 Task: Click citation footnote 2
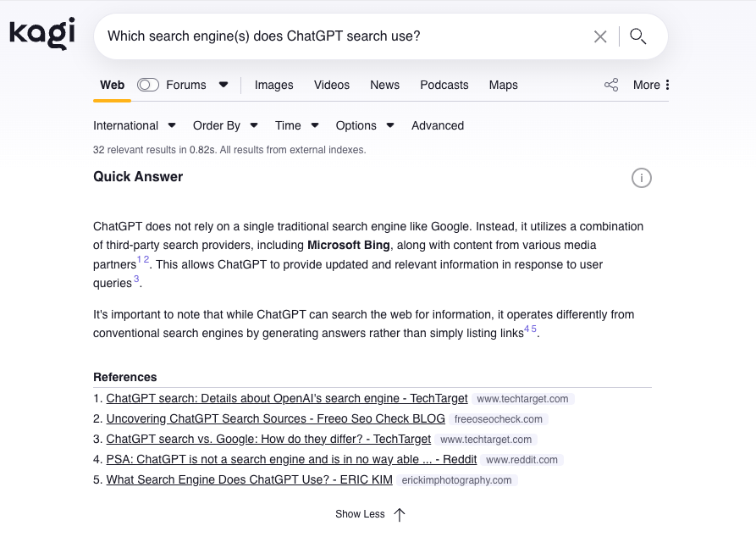tap(146, 259)
